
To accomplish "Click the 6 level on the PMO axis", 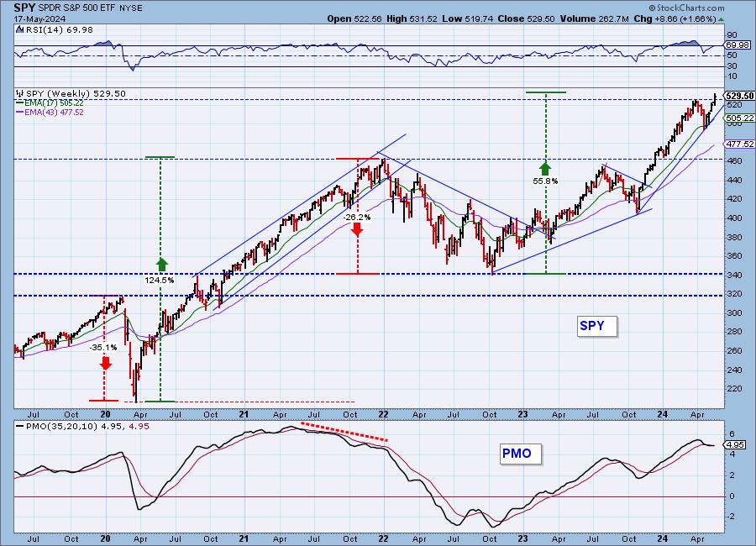I will tap(732, 433).
